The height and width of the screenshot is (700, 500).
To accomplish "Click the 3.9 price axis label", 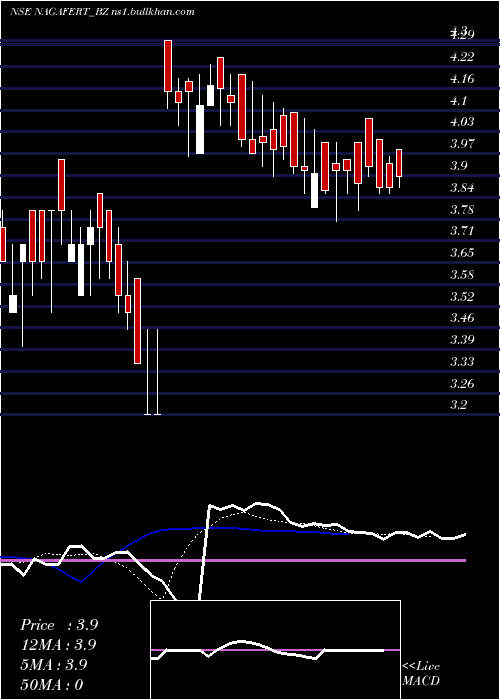I will coord(458,166).
